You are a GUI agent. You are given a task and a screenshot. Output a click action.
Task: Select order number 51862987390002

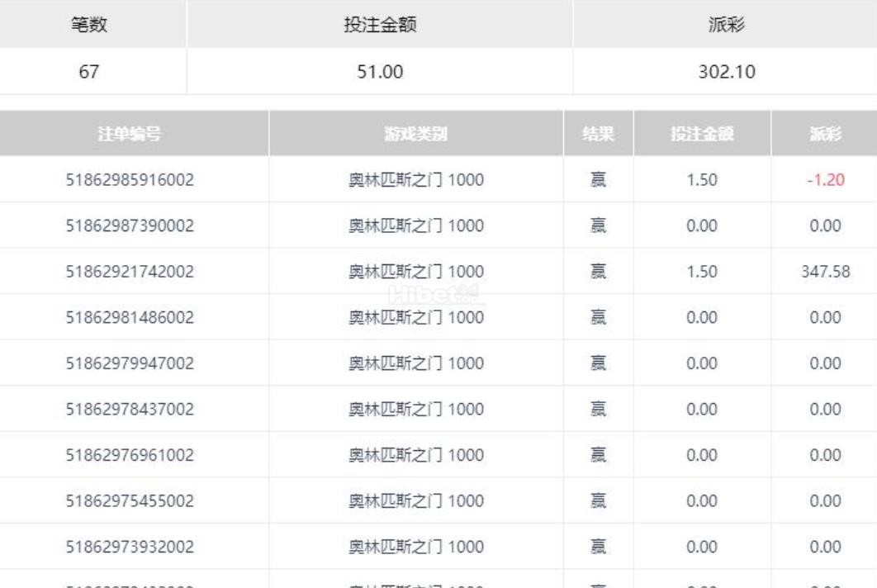point(130,225)
